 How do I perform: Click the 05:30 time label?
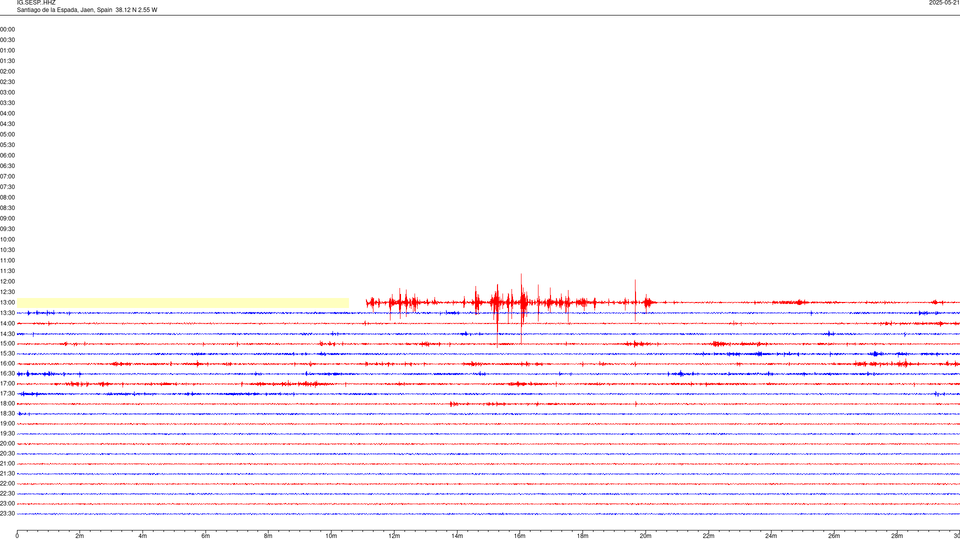pos(7,144)
